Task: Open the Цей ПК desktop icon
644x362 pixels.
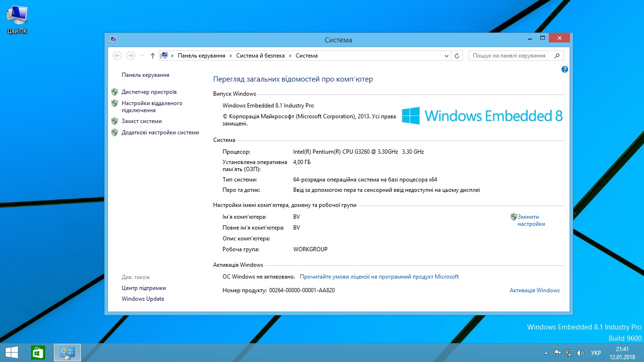Action: pyautogui.click(x=17, y=20)
